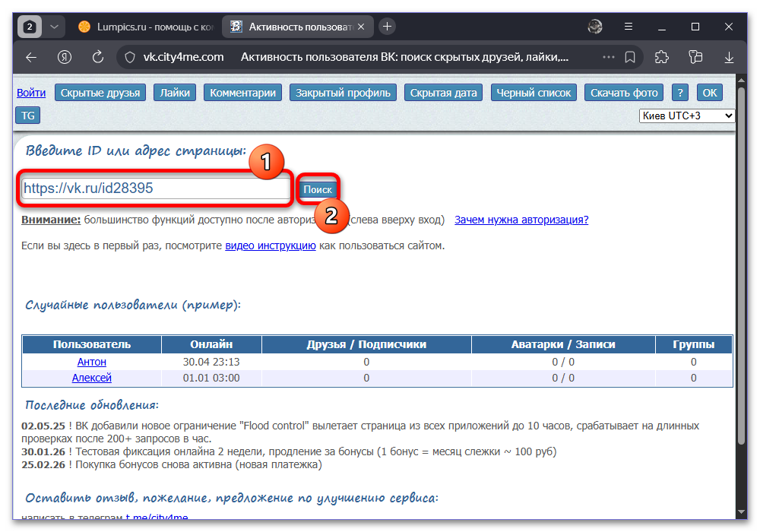Switch to the Lumpics.ru tab
The width and height of the screenshot is (760, 532).
tap(145, 27)
